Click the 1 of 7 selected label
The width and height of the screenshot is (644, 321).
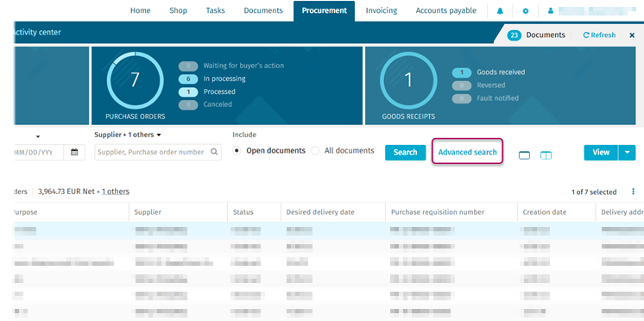(594, 192)
